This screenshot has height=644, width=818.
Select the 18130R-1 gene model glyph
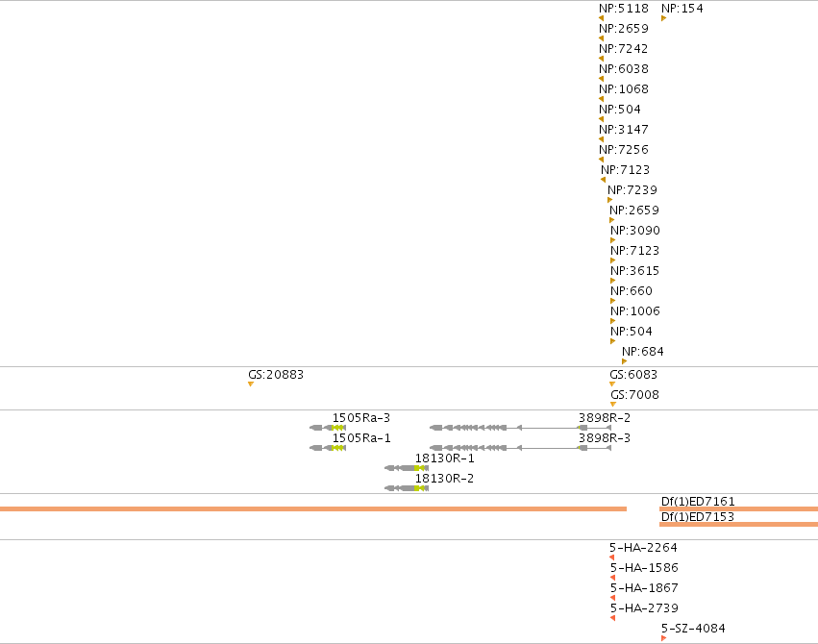tap(407, 468)
